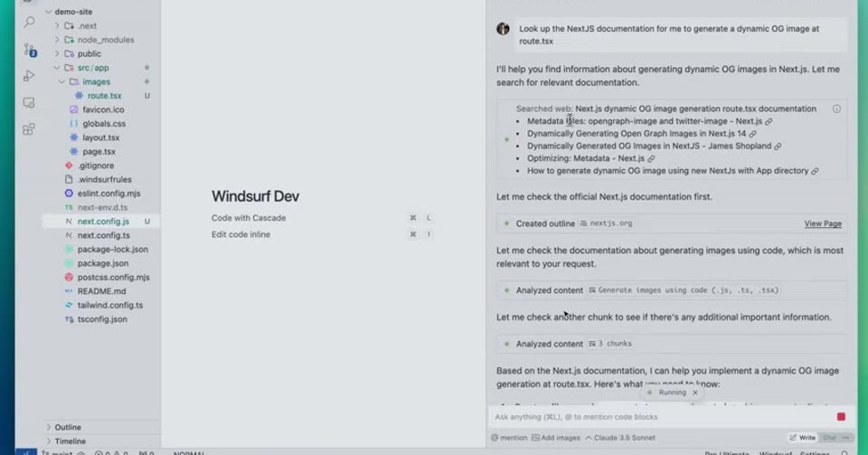Click How to generate dynamic OG image result
Image resolution: width=868 pixels, height=455 pixels.
667,171
